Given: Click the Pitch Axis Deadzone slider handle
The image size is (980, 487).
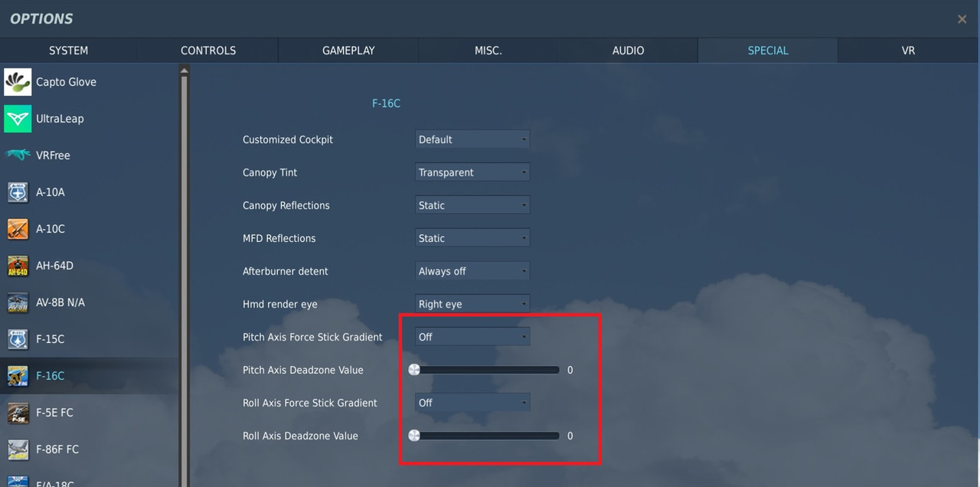Looking at the screenshot, I should click(x=414, y=370).
